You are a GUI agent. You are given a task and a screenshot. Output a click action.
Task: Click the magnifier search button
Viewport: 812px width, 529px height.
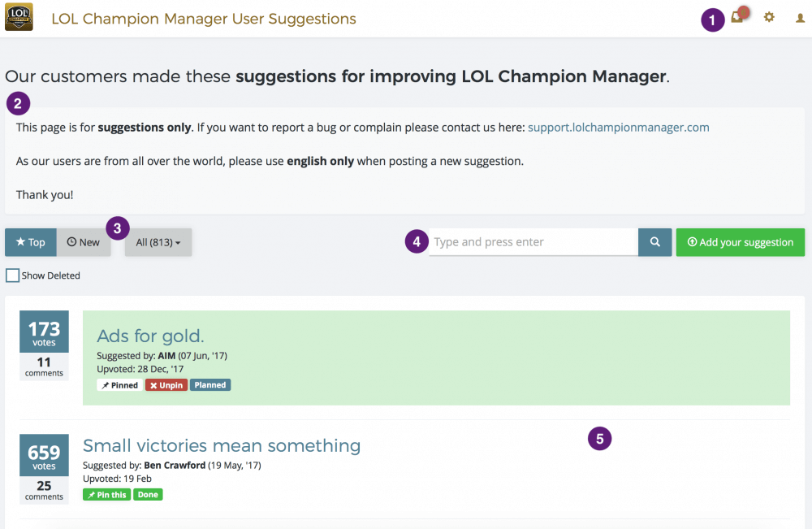point(654,242)
